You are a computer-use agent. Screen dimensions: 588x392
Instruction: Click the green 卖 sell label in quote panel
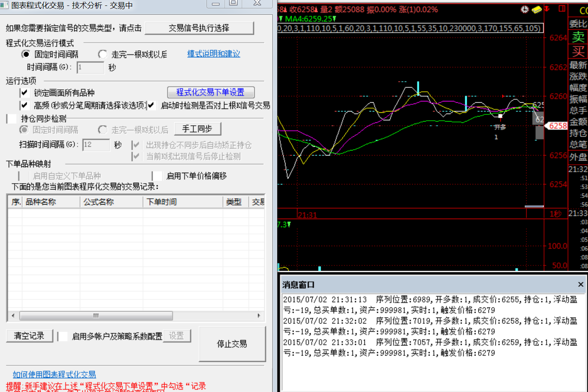[578, 37]
